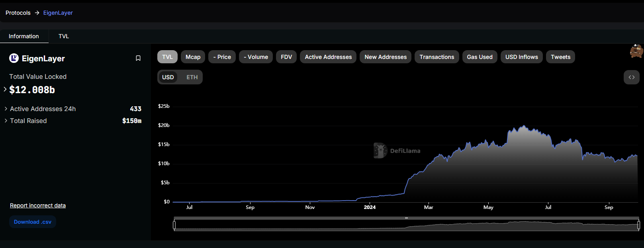Go to Protocols in the breadcrumb
644x248 pixels.
[x=18, y=13]
